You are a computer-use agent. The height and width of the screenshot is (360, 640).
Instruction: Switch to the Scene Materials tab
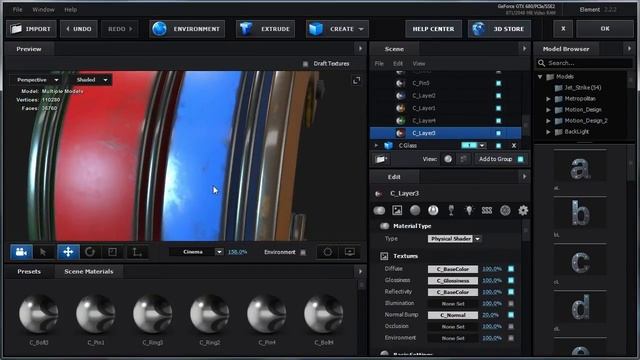point(89,271)
